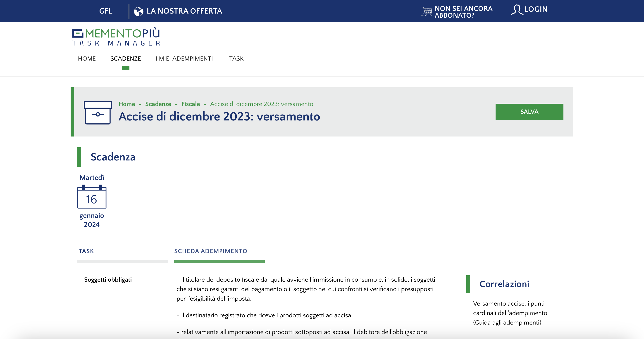The width and height of the screenshot is (644, 339).
Task: Click the Soggetti obbligati label
Action: pos(108,280)
